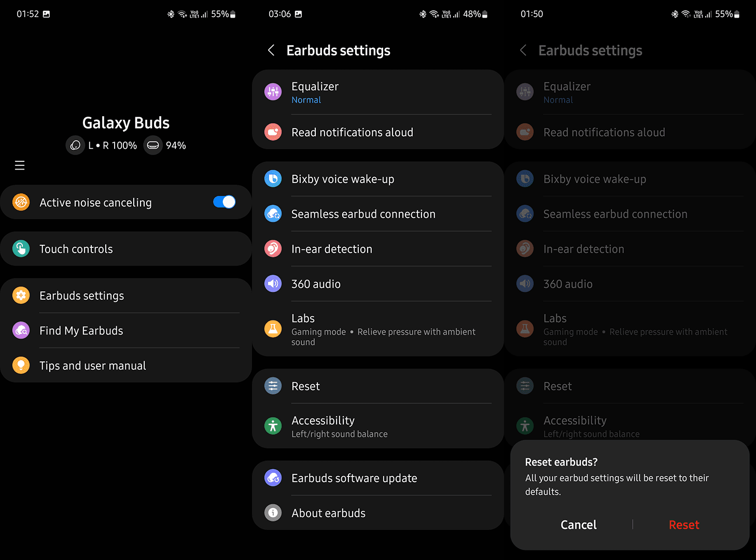Open Accessibility left/right sound balance
Image resolution: width=756 pixels, height=560 pixels.
coord(378,426)
